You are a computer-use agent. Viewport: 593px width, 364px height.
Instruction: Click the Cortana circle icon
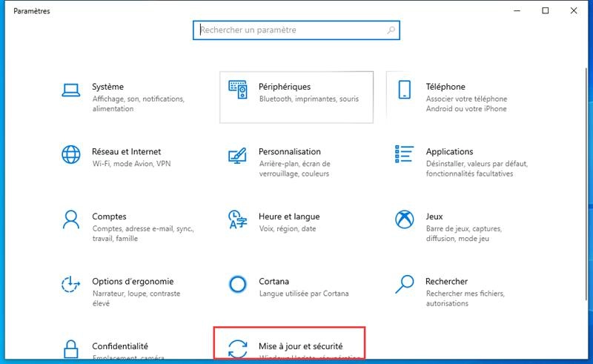click(238, 284)
